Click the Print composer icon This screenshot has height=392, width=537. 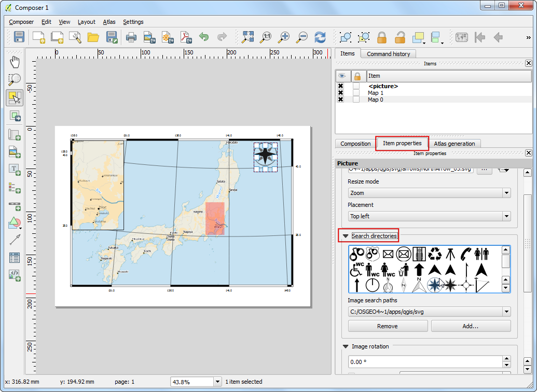[131, 37]
